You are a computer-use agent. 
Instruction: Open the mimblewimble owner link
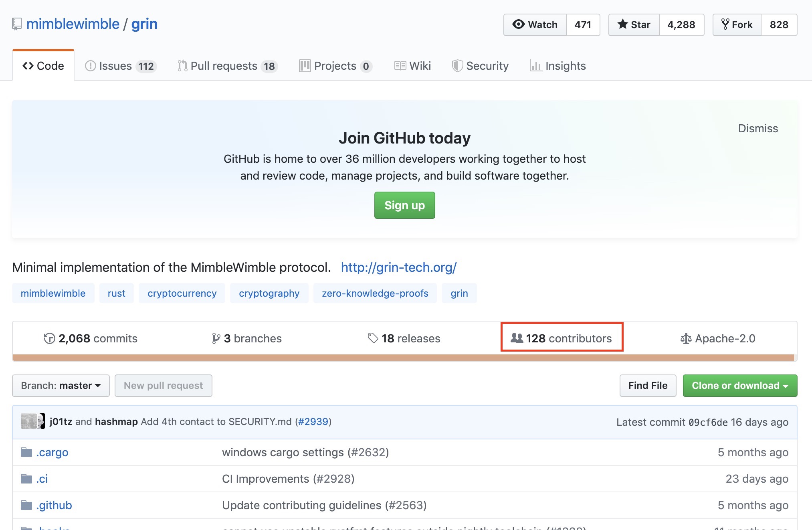click(x=73, y=24)
